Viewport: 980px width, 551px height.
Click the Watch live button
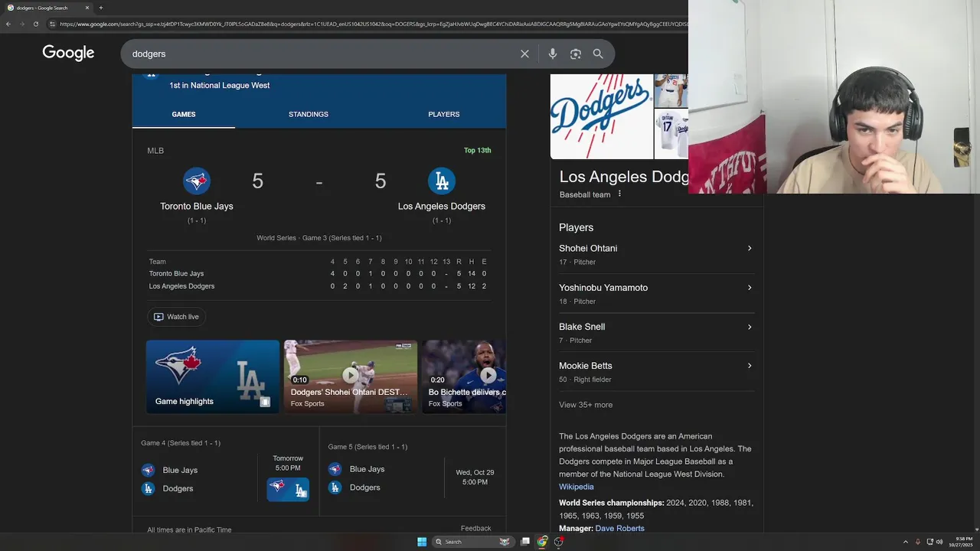(x=177, y=317)
